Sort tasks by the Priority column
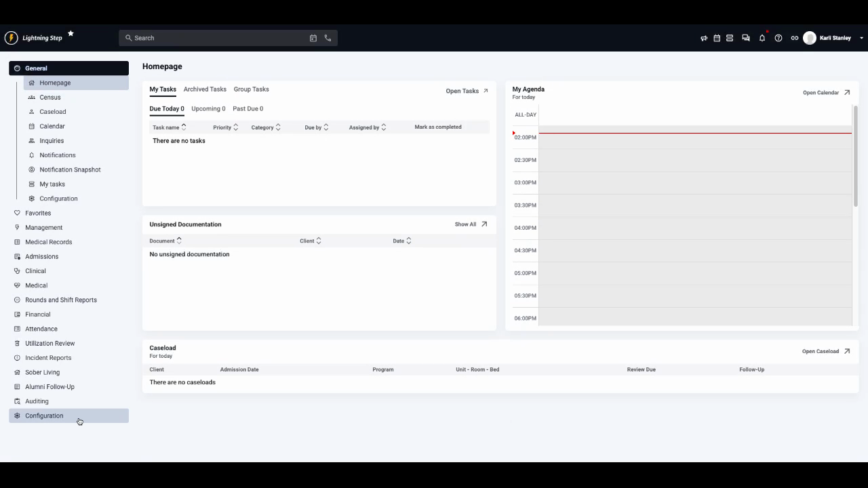Image resolution: width=868 pixels, height=488 pixels. (224, 127)
